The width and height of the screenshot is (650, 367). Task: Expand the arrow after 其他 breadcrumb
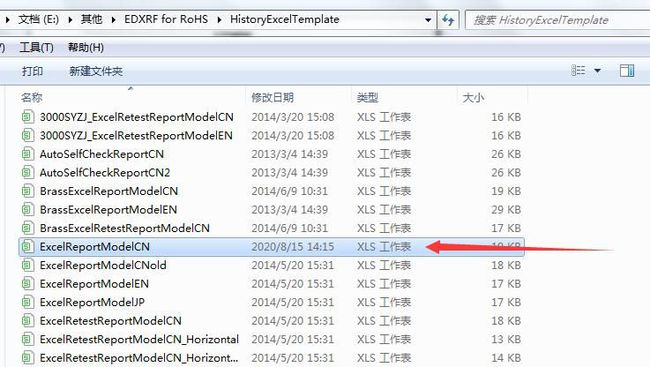click(113, 19)
